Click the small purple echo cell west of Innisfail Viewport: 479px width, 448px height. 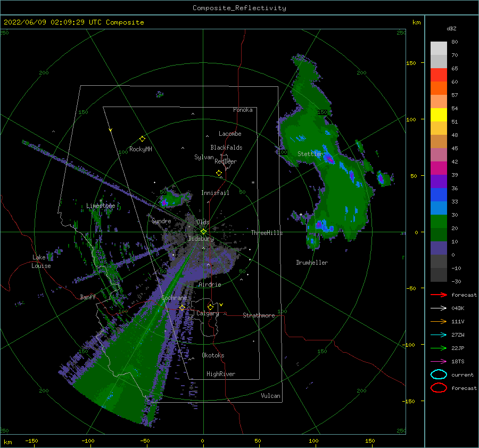tap(164, 202)
